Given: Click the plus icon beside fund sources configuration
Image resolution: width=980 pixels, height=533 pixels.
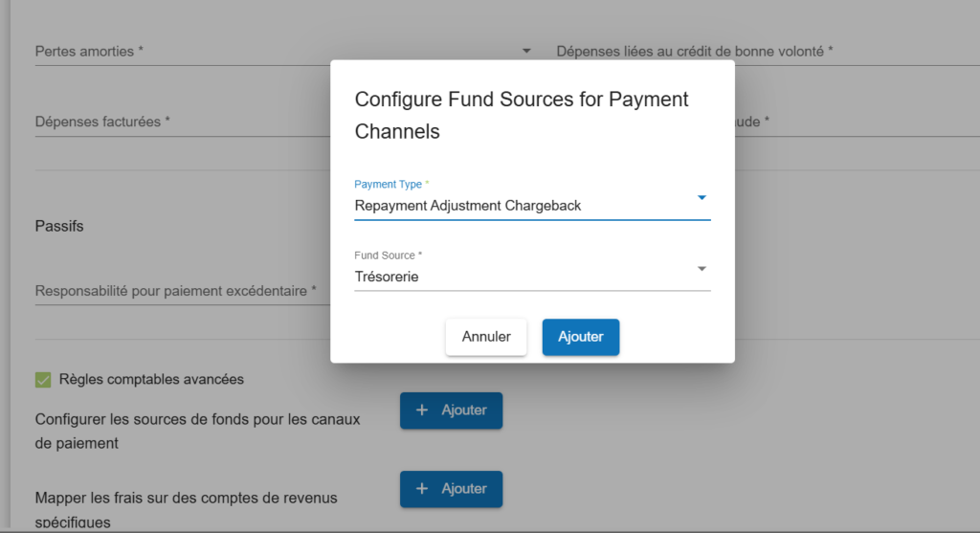Looking at the screenshot, I should (x=423, y=411).
